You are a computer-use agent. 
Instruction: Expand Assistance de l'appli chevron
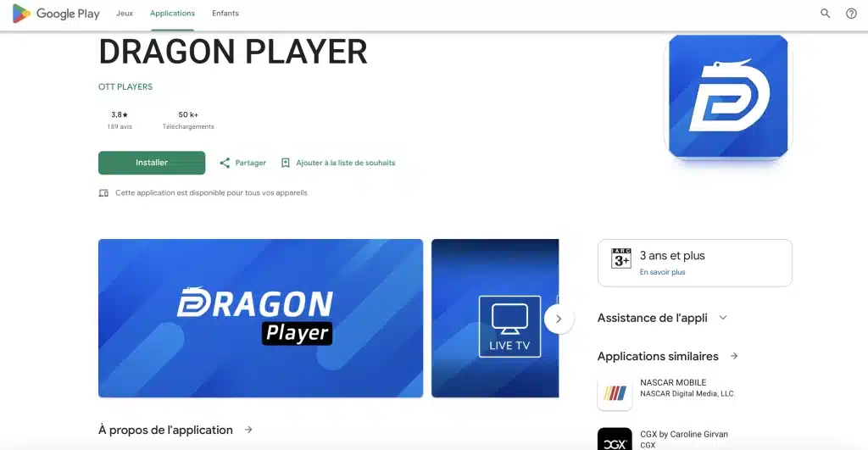point(723,318)
